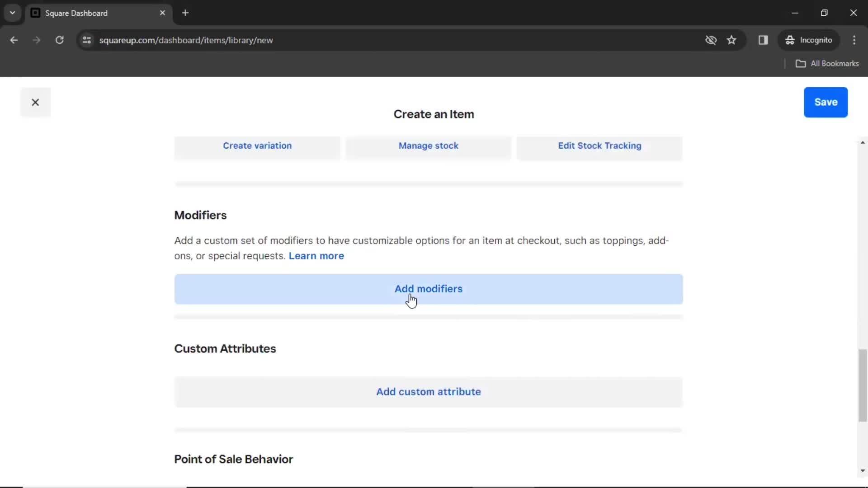The height and width of the screenshot is (488, 868).
Task: Toggle the browser side panel
Action: (763, 40)
